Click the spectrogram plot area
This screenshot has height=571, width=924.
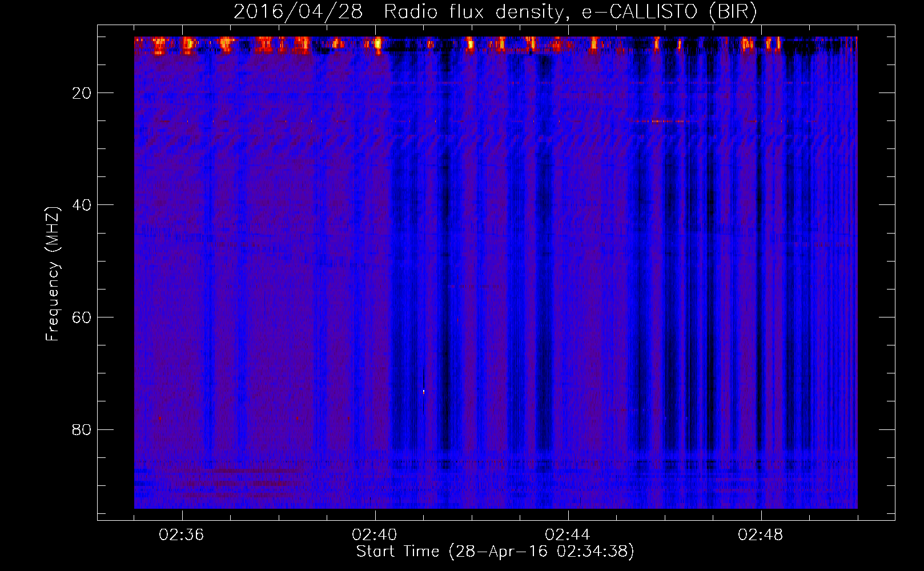[x=496, y=272]
